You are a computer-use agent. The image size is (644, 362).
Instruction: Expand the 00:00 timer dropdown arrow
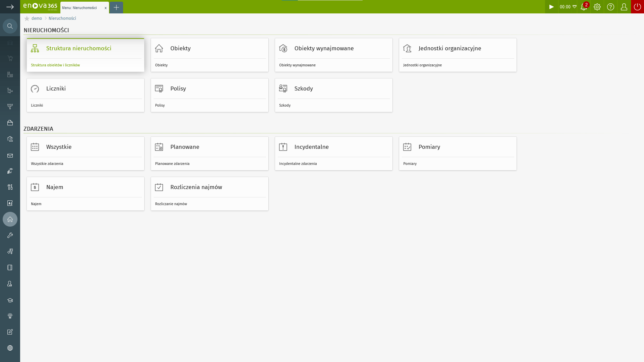(575, 7)
